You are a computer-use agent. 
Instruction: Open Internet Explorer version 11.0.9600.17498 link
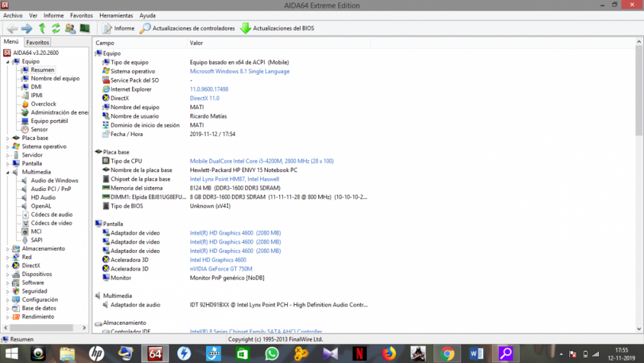point(209,89)
